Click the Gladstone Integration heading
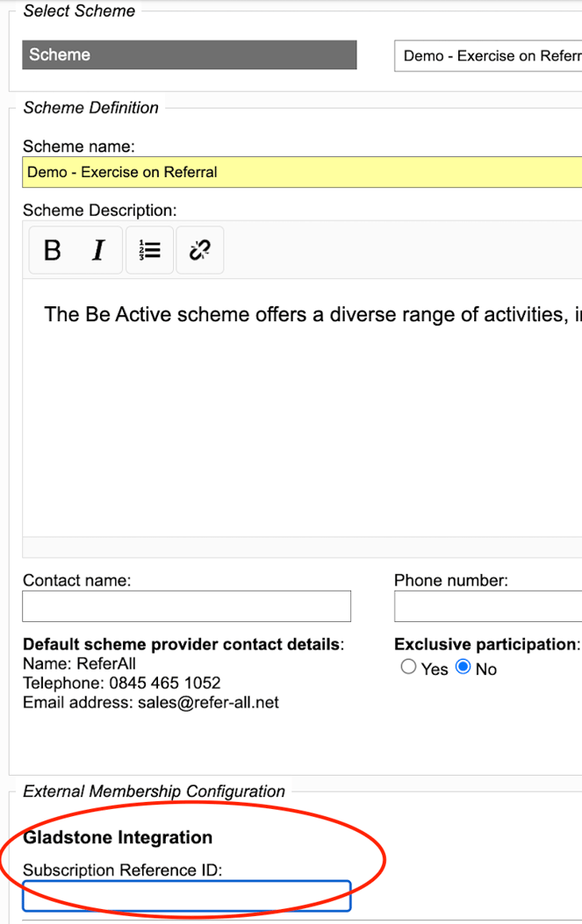This screenshot has height=924, width=582. pyautogui.click(x=118, y=837)
